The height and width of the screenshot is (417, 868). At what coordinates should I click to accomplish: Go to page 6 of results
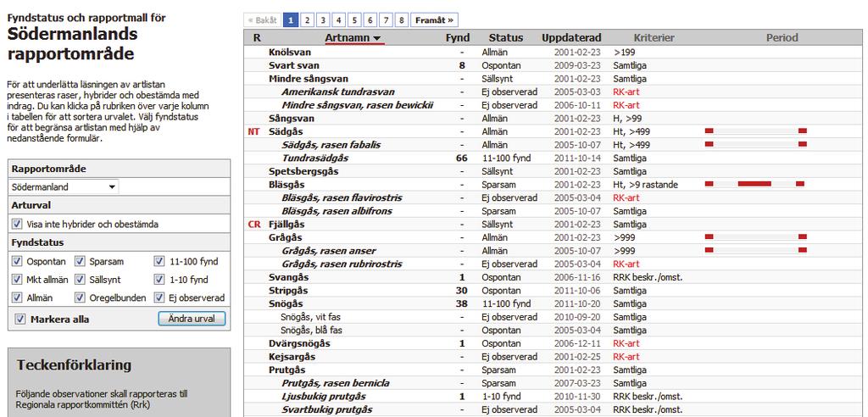click(370, 20)
